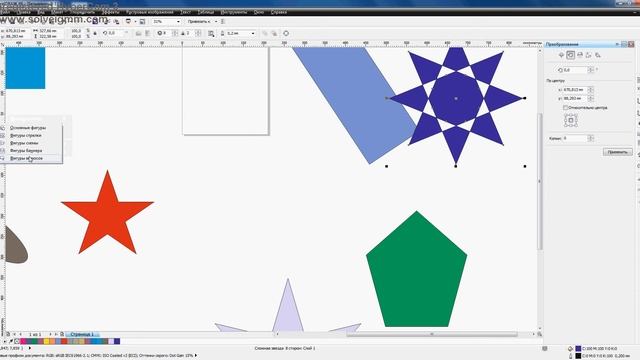Viewport: 640px width, 360px height.
Task: Click the horizontal scrollbar thumb
Action: pos(432,334)
